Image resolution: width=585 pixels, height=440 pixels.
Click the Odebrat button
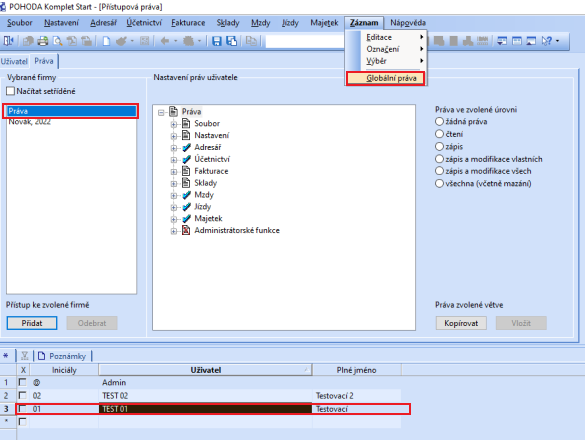(92, 323)
